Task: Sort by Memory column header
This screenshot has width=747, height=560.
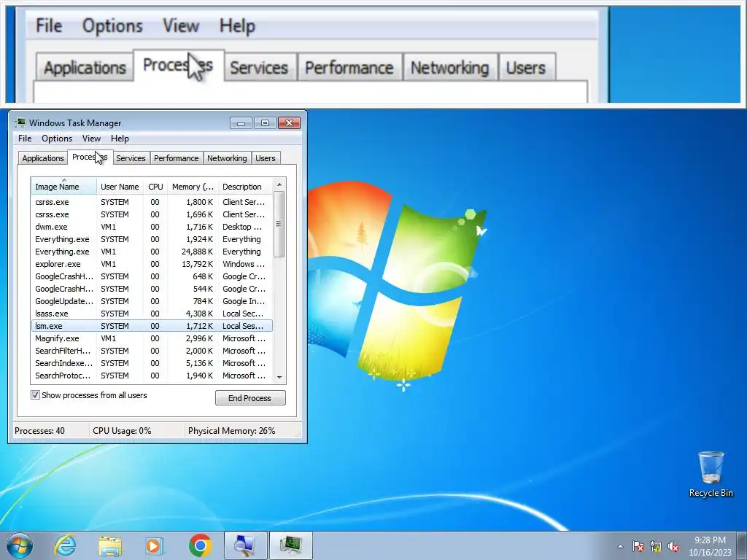Action: [x=193, y=187]
